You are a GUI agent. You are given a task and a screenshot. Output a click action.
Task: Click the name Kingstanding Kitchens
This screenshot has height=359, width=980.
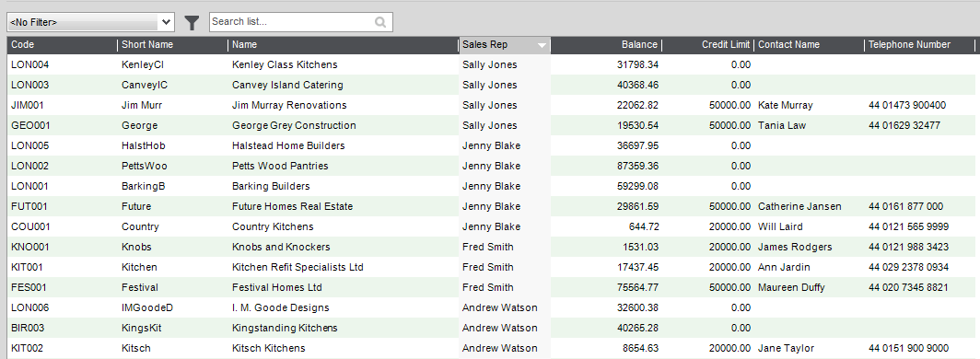pyautogui.click(x=285, y=328)
